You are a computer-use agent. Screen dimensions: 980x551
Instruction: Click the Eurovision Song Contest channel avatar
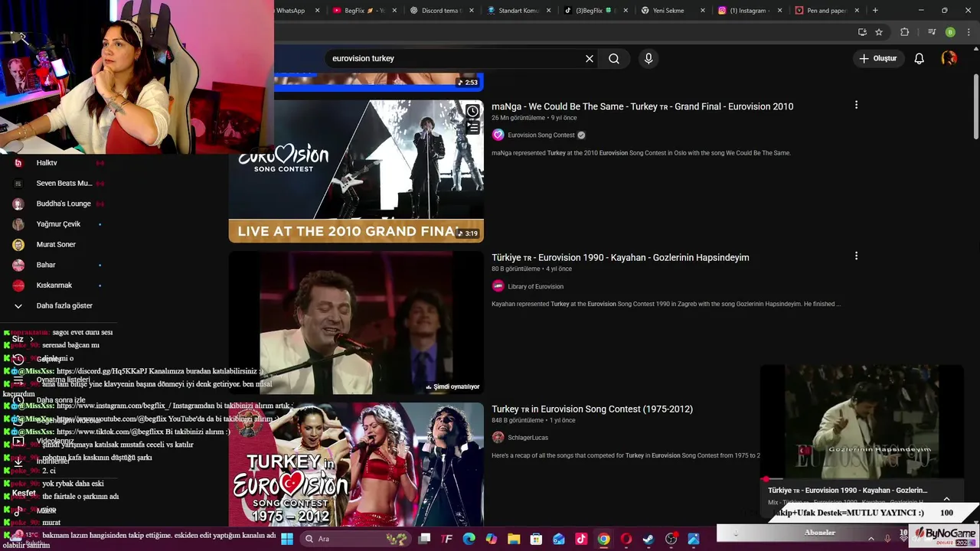click(498, 135)
